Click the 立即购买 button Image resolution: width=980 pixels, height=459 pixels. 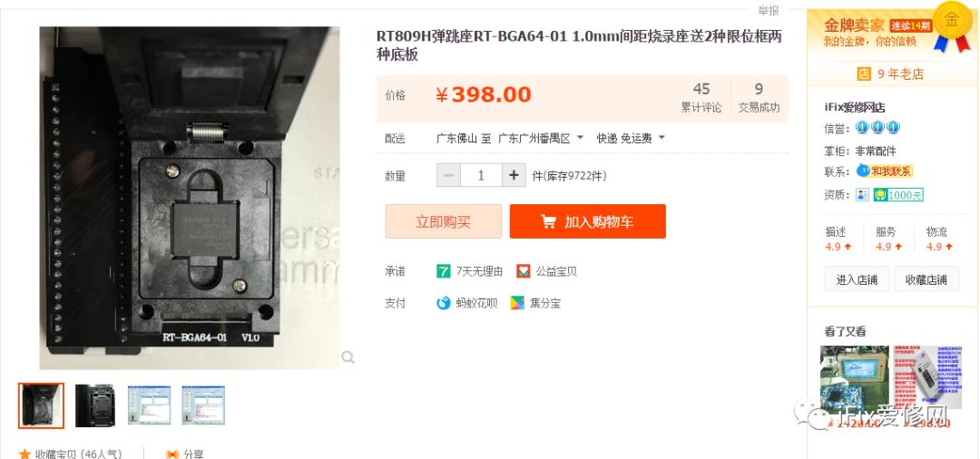click(443, 221)
